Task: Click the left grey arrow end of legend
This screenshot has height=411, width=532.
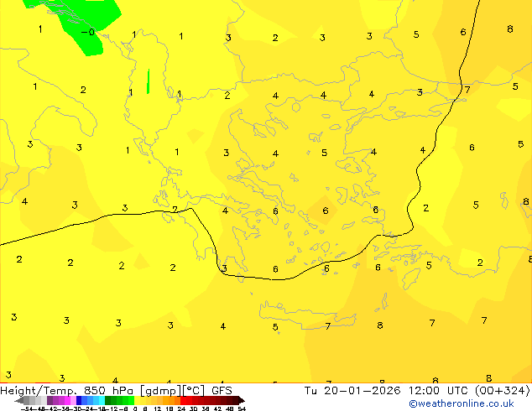Action: [x=19, y=400]
